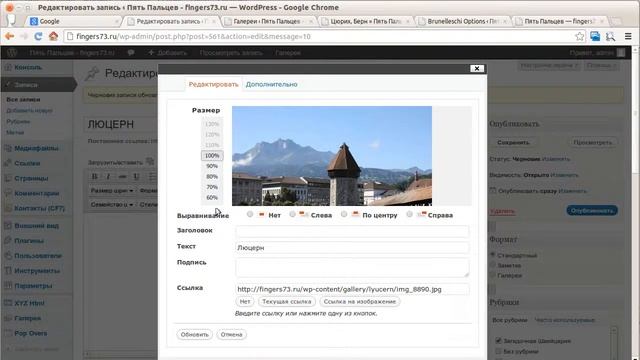Image resolution: width=640 pixels, height=360 pixels.
Task: Select alignment Слева radio button
Action: point(292,214)
